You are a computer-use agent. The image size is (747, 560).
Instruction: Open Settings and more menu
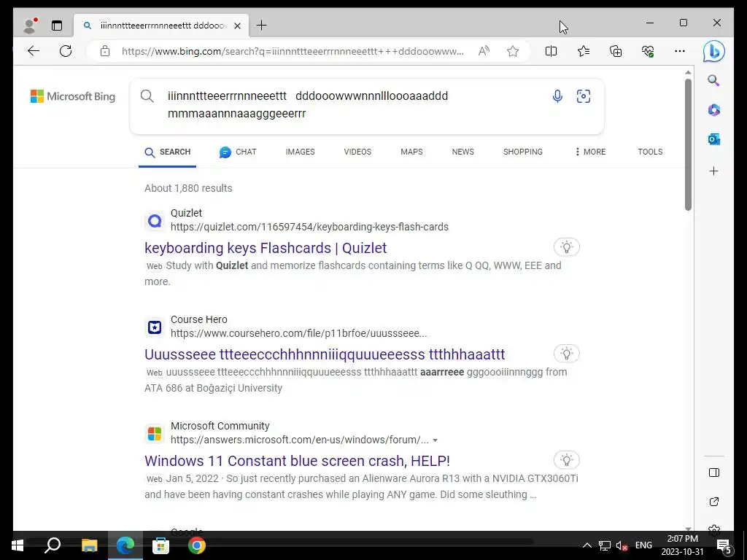coord(680,51)
